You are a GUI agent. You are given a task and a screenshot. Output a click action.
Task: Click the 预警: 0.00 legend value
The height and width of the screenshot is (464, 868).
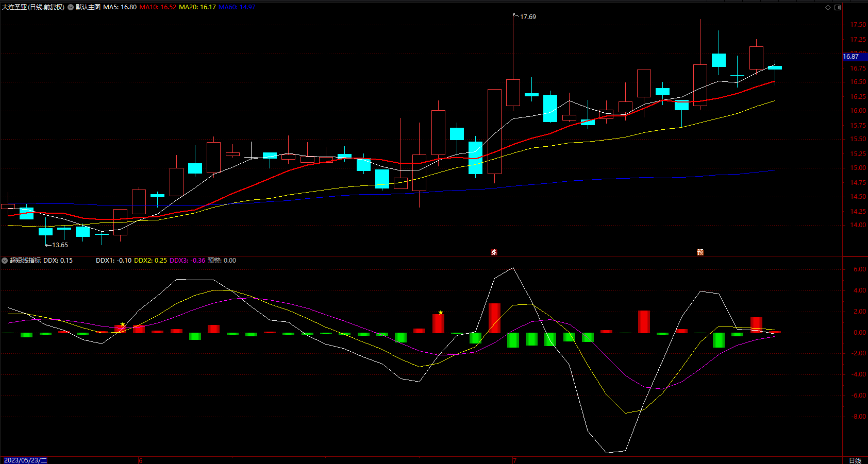point(222,261)
